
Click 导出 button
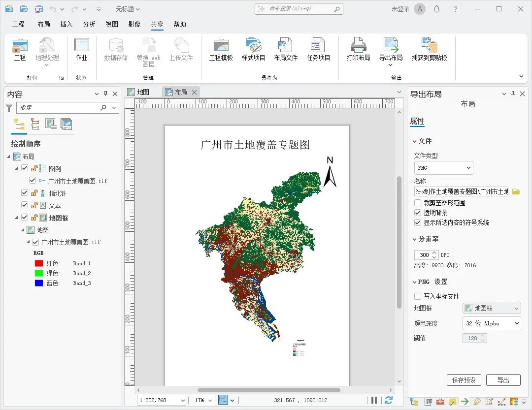(x=503, y=380)
